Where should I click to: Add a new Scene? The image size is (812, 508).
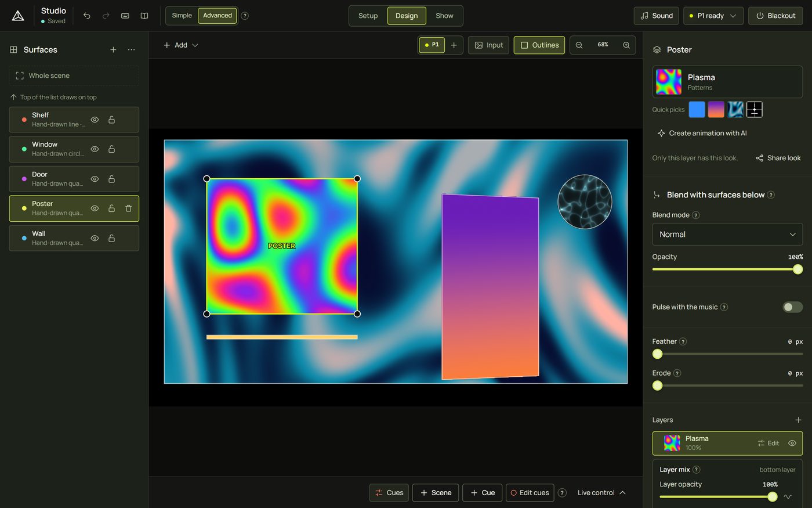[x=436, y=493]
